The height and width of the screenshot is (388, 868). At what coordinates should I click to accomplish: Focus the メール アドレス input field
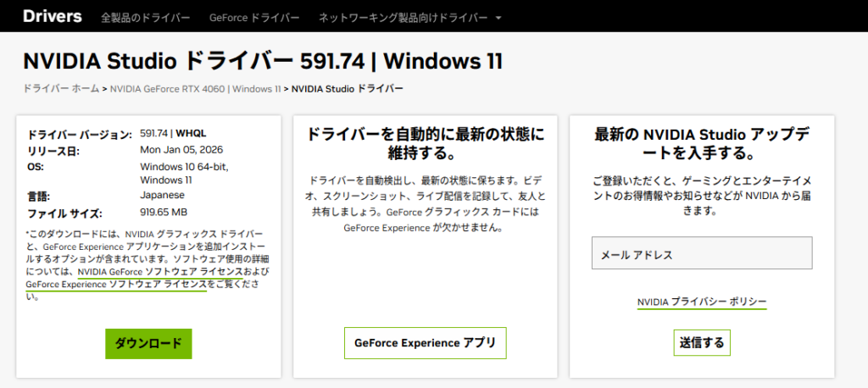pos(702,253)
